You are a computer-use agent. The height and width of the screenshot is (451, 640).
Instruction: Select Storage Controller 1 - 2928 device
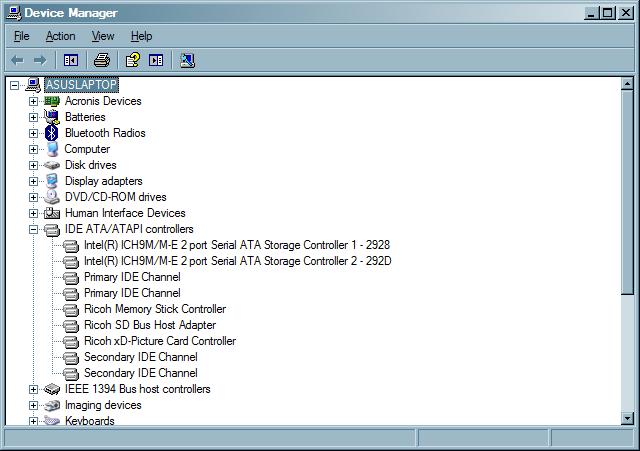pyautogui.click(x=237, y=245)
